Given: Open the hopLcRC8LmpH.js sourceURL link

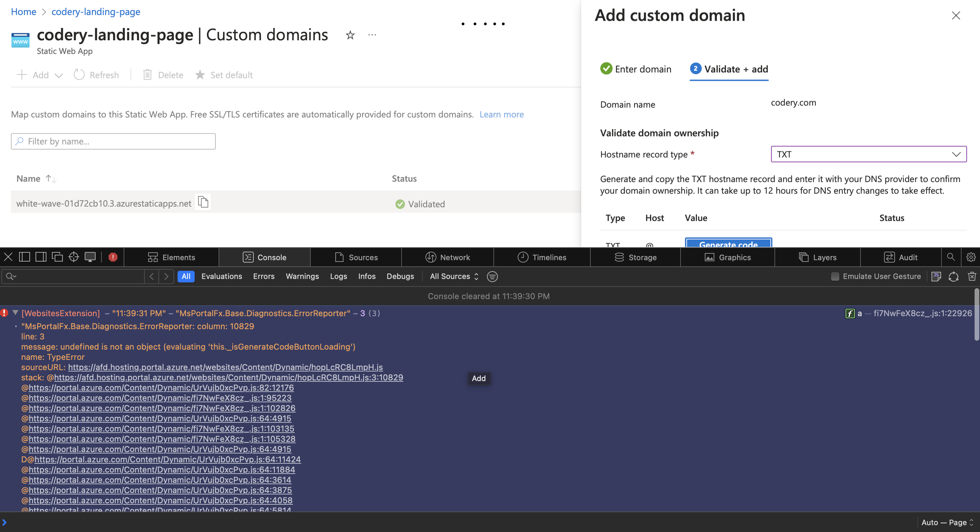Looking at the screenshot, I should click(225, 367).
